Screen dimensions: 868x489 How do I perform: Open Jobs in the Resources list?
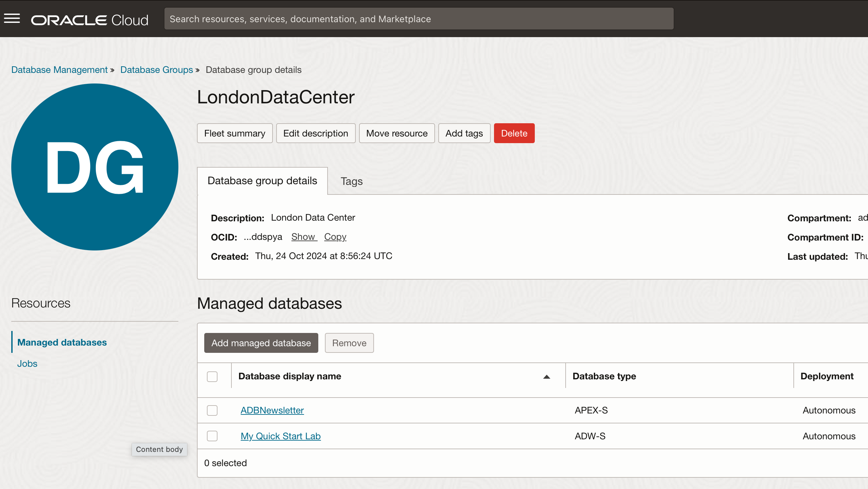coord(27,364)
